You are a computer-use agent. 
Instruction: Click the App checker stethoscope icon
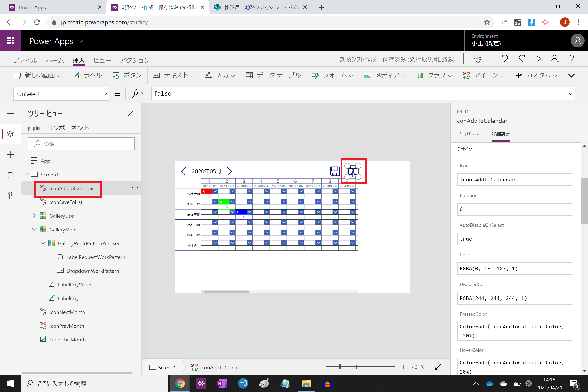point(477,59)
